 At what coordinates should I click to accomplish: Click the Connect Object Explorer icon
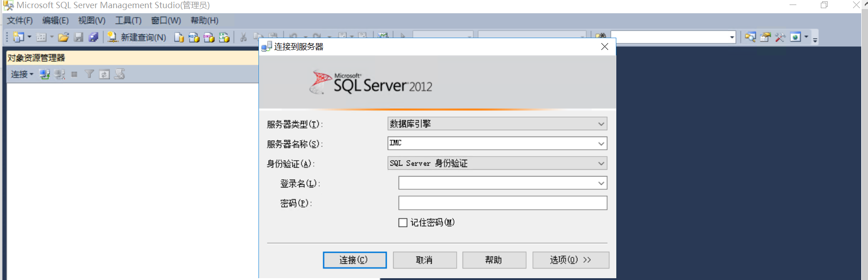tap(44, 74)
